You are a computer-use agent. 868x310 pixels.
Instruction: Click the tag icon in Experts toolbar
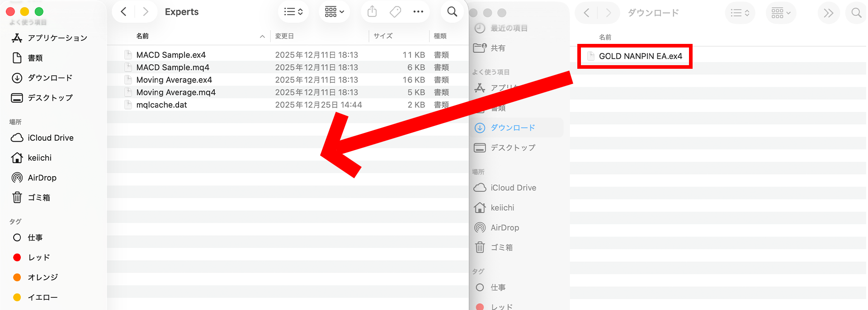click(395, 12)
